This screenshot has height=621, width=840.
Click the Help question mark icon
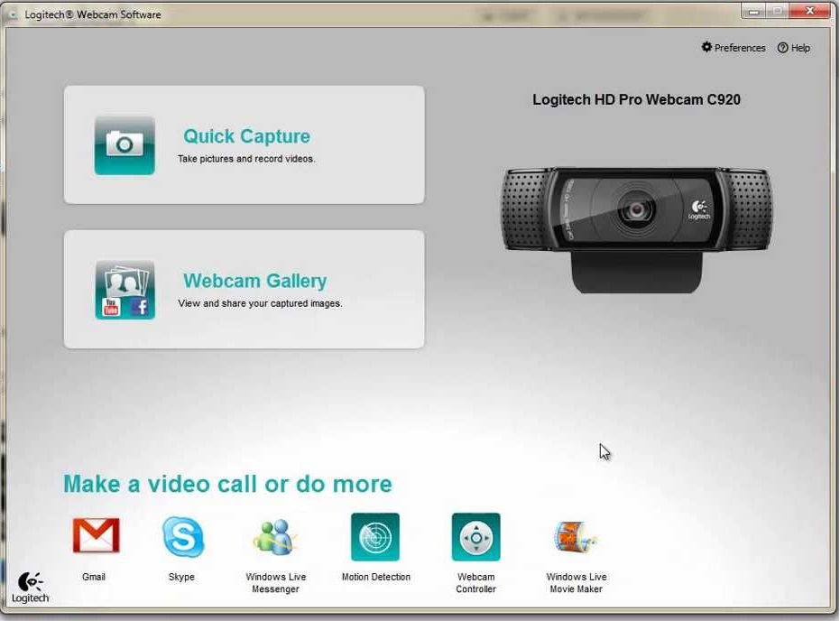[x=782, y=48]
